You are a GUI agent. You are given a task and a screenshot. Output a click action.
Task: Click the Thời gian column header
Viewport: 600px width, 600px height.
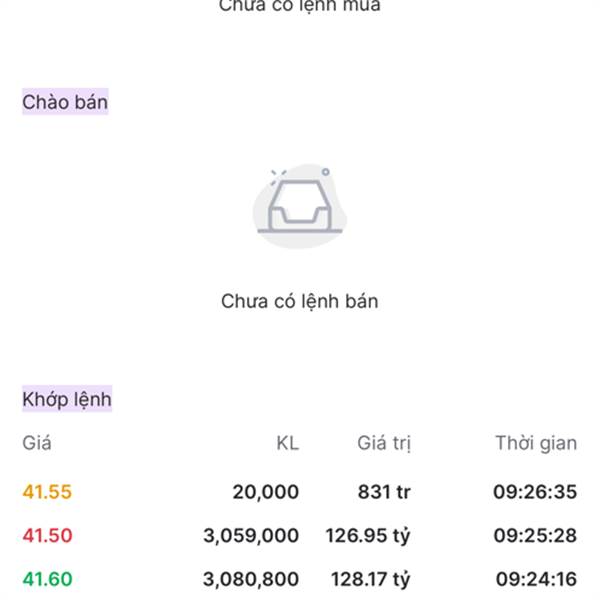[536, 443]
